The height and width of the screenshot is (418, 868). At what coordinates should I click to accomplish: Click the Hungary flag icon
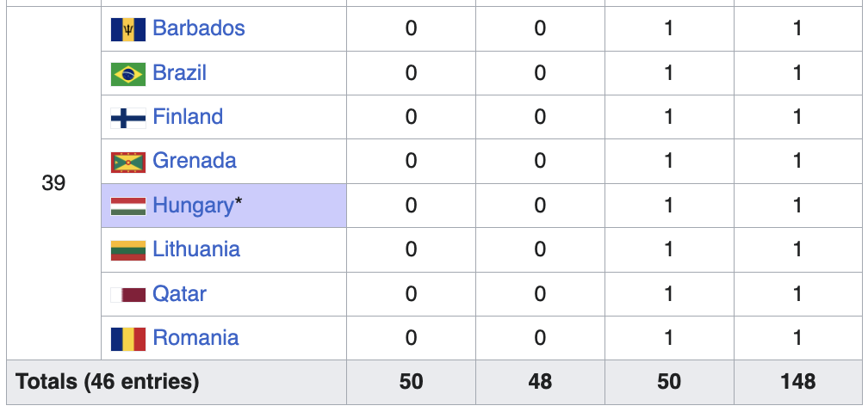(x=128, y=206)
